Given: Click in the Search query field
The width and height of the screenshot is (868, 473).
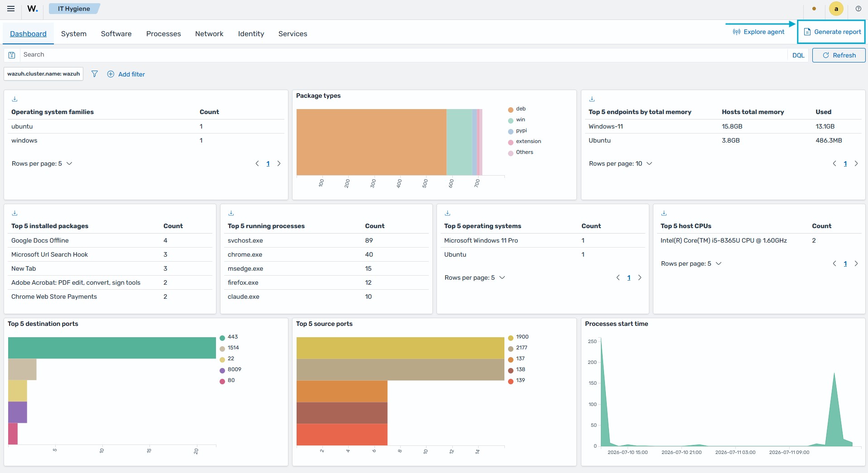Looking at the screenshot, I should click(403, 55).
